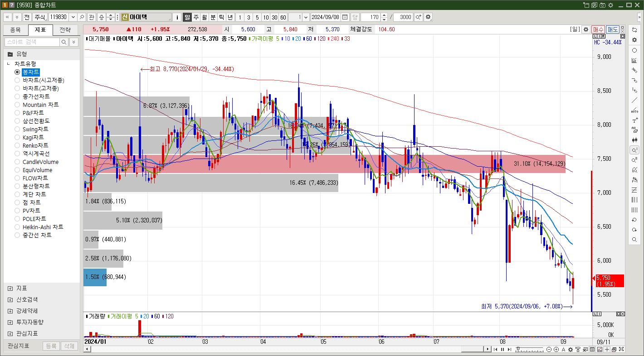Click the 'A' auto-scale icon in bottom bar
Image resolution: width=644 pixels, height=356 pixels.
pyautogui.click(x=563, y=349)
